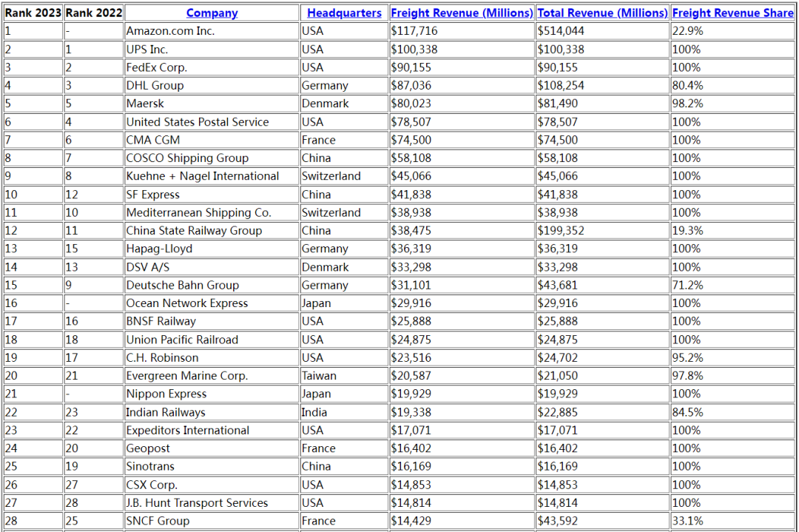Screen dimensions: 799x532
Task: Click COSCO Shipping Group cell
Action: point(212,158)
